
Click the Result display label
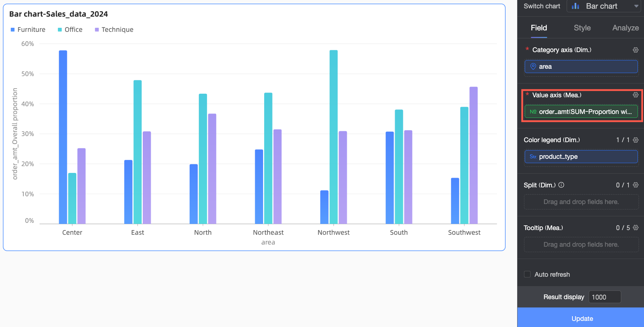(x=564, y=297)
